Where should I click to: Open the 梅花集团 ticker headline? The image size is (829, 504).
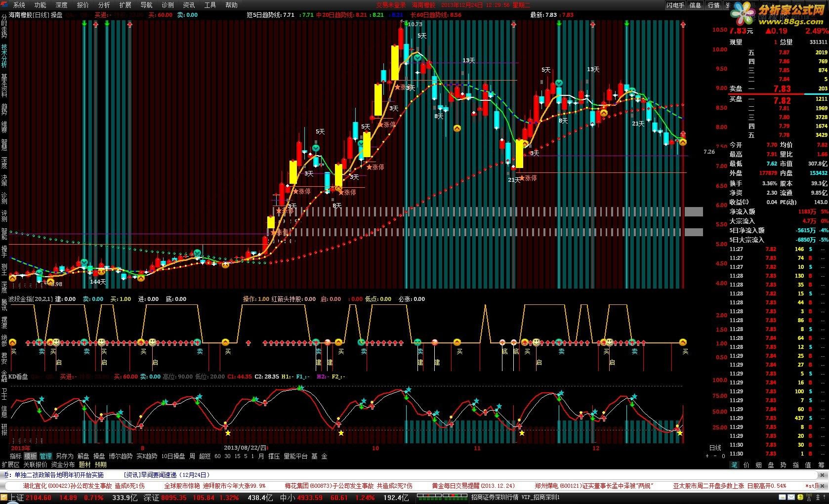(x=349, y=486)
